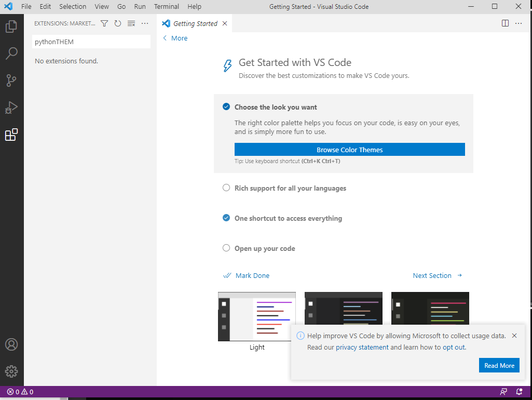The height and width of the screenshot is (400, 532).
Task: Open the opt out link
Action: point(454,347)
